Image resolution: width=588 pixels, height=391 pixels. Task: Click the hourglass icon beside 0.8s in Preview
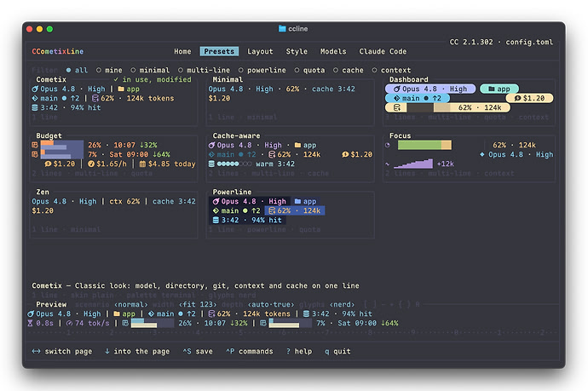(x=30, y=323)
